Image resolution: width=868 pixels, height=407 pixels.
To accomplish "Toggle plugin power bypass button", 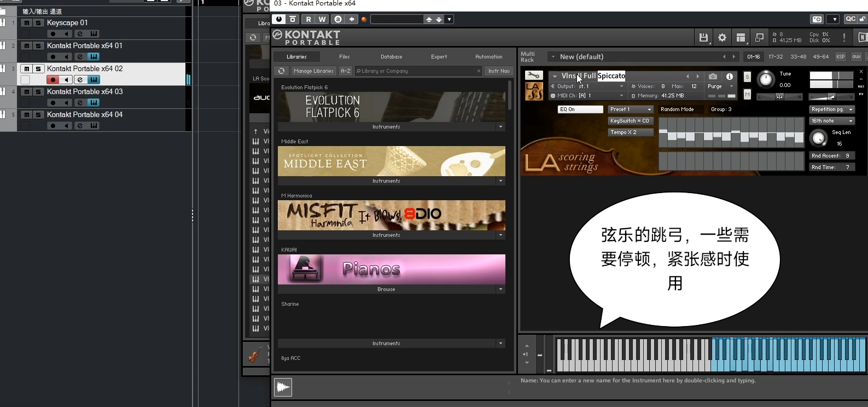I will pyautogui.click(x=279, y=19).
